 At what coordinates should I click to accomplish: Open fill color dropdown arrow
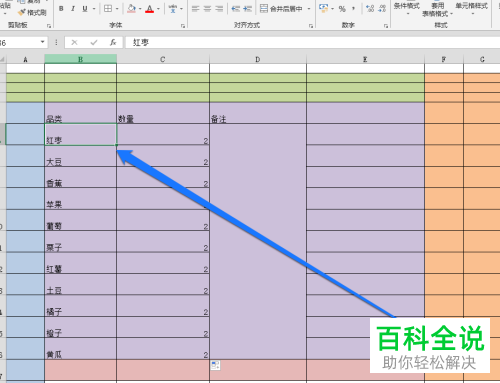pos(140,9)
